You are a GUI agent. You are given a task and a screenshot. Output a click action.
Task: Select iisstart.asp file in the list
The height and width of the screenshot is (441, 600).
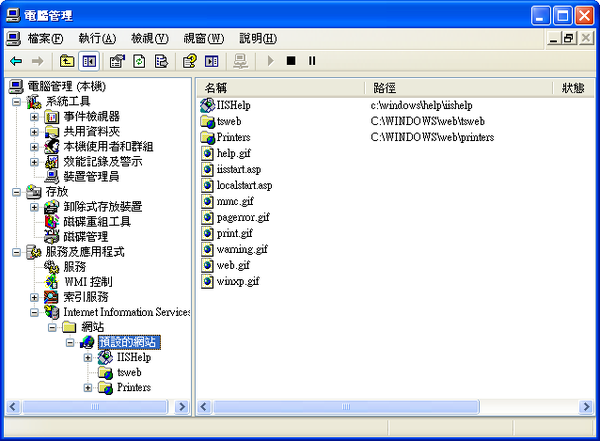239,170
